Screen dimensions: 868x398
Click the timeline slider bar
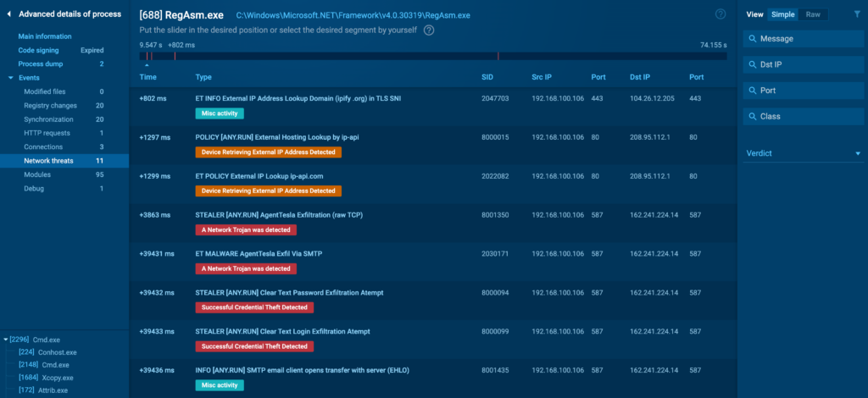(x=432, y=56)
